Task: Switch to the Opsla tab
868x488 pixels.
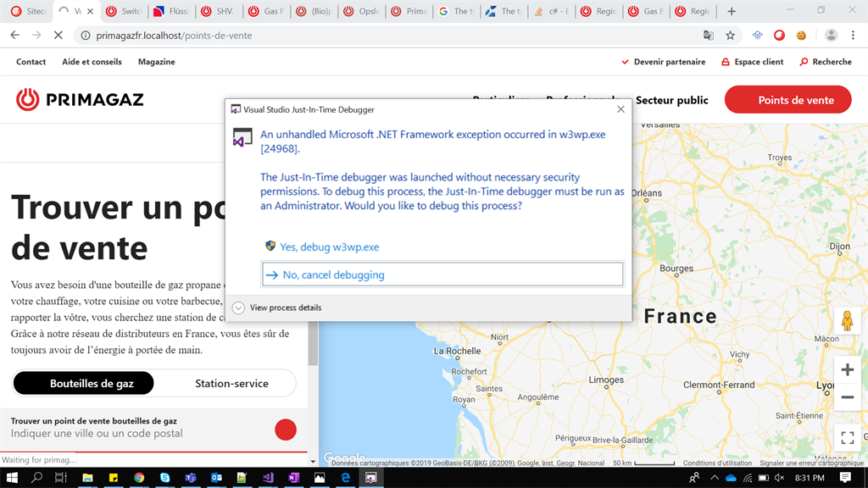Action: tap(362, 11)
